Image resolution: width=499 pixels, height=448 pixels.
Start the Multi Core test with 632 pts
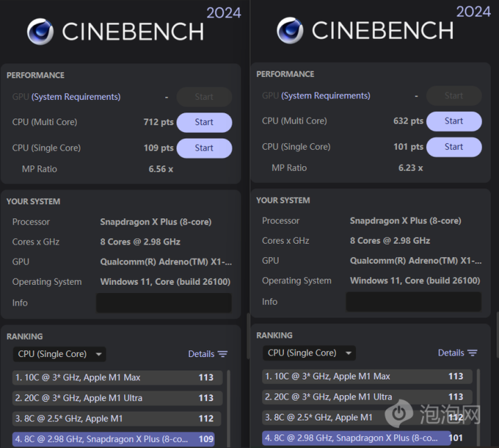point(454,121)
